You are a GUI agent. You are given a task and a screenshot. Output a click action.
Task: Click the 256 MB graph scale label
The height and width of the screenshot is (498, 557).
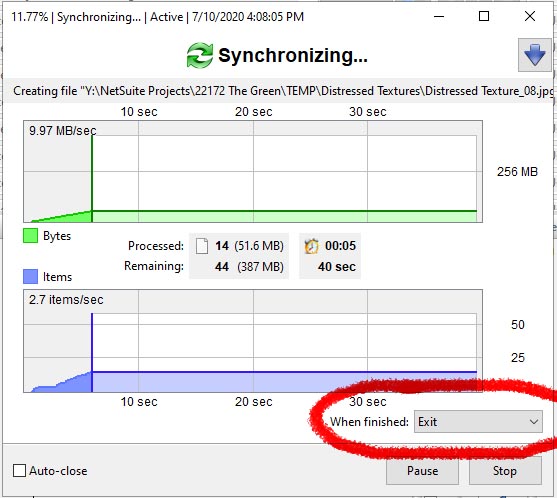point(517,172)
